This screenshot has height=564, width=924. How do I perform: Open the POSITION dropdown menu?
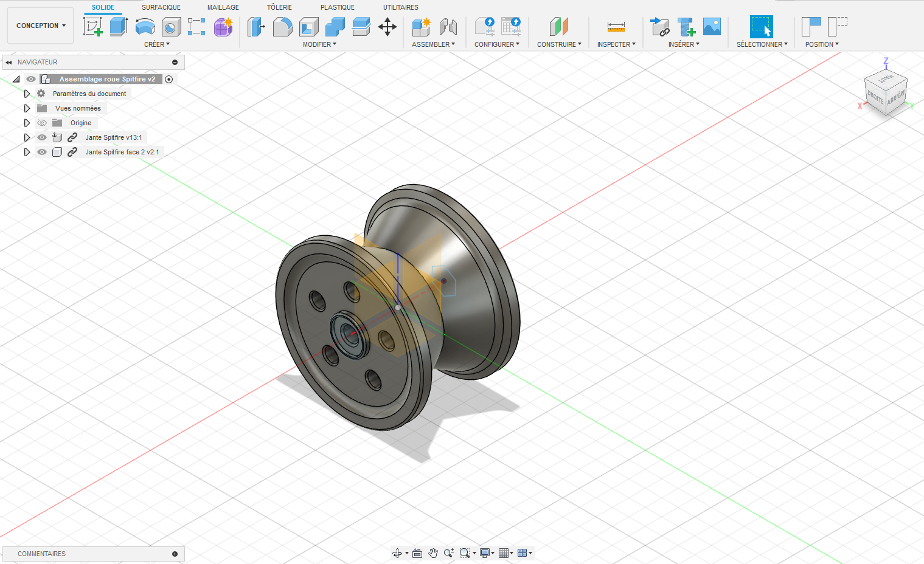(x=822, y=44)
